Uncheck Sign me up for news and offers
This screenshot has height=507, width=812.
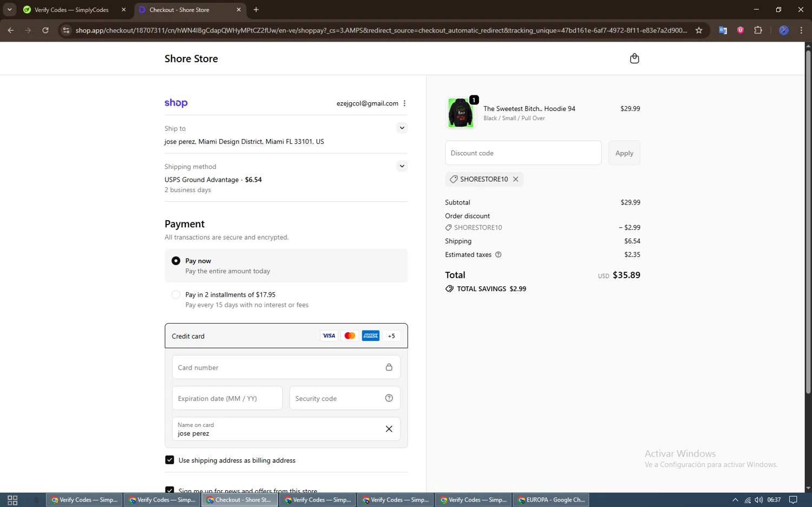point(169,490)
